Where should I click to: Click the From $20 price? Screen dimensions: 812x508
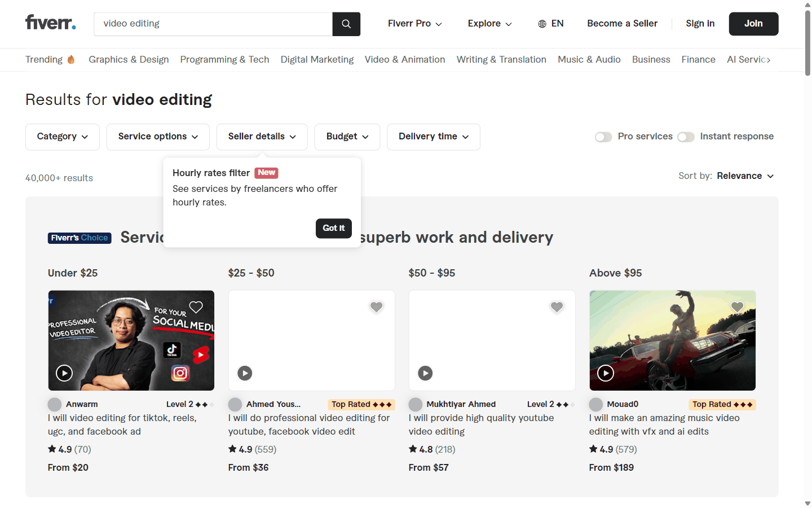[68, 468]
